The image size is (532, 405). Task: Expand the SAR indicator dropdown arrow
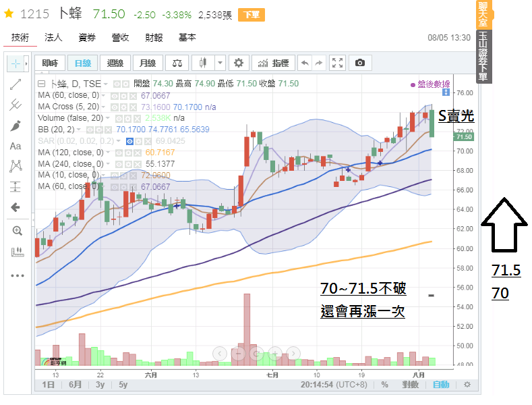[x=119, y=140]
